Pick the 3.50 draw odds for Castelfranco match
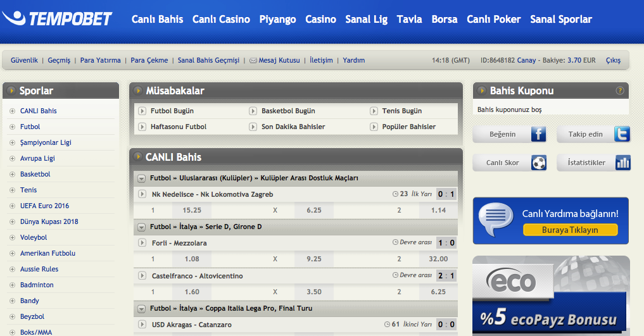The height and width of the screenshot is (336, 644). click(x=313, y=292)
